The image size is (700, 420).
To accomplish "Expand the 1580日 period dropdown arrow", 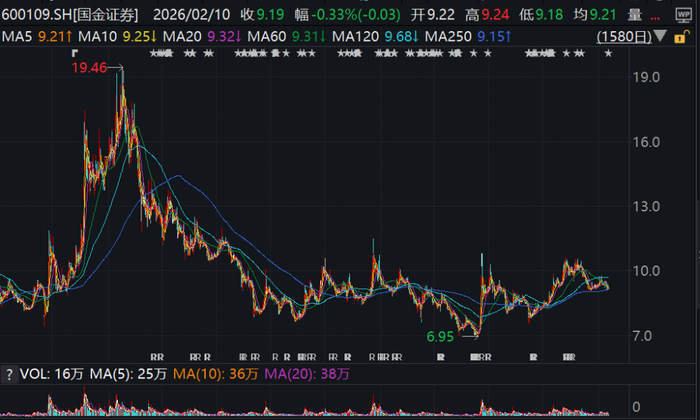I will click(660, 36).
